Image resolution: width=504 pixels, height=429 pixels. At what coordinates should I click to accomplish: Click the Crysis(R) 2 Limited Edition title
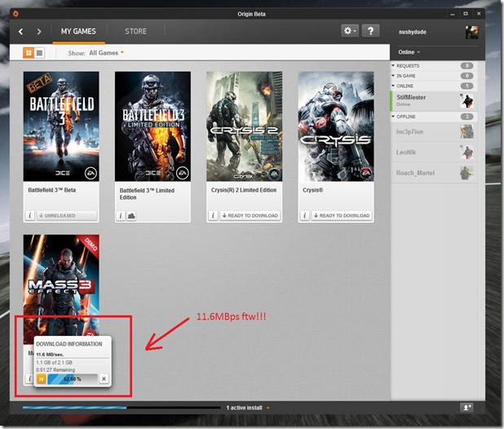pyautogui.click(x=244, y=190)
